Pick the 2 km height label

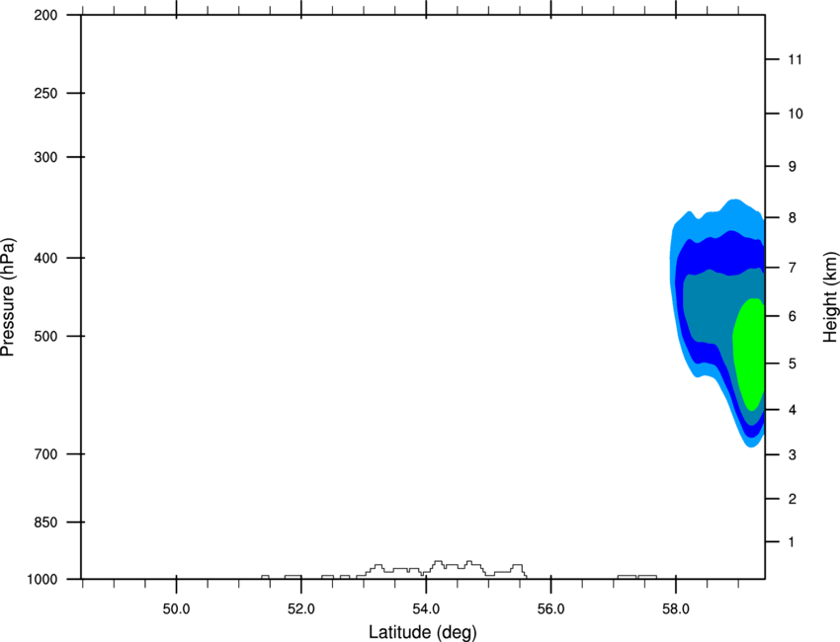(x=793, y=499)
